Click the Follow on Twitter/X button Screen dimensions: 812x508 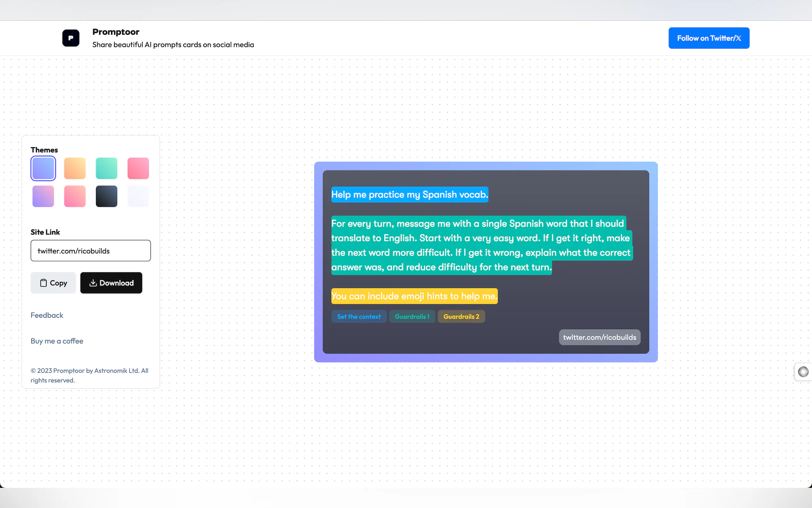709,38
